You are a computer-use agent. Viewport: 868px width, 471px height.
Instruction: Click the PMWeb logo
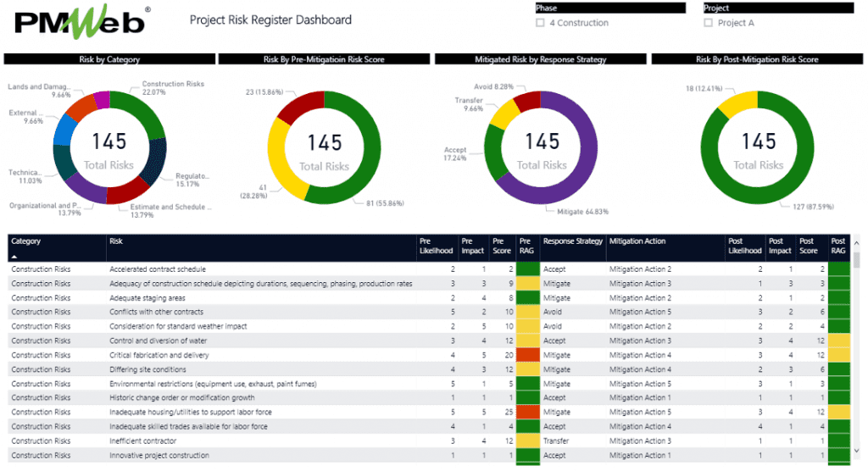[x=82, y=22]
